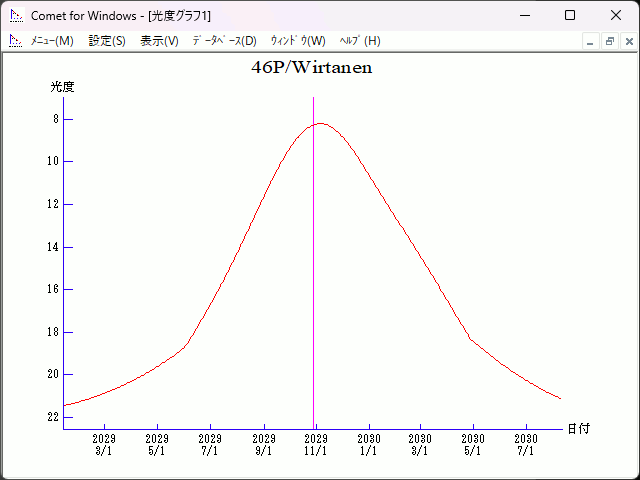
Task: Close the inner 光度グラフ1 child window
Action: pos(628,41)
